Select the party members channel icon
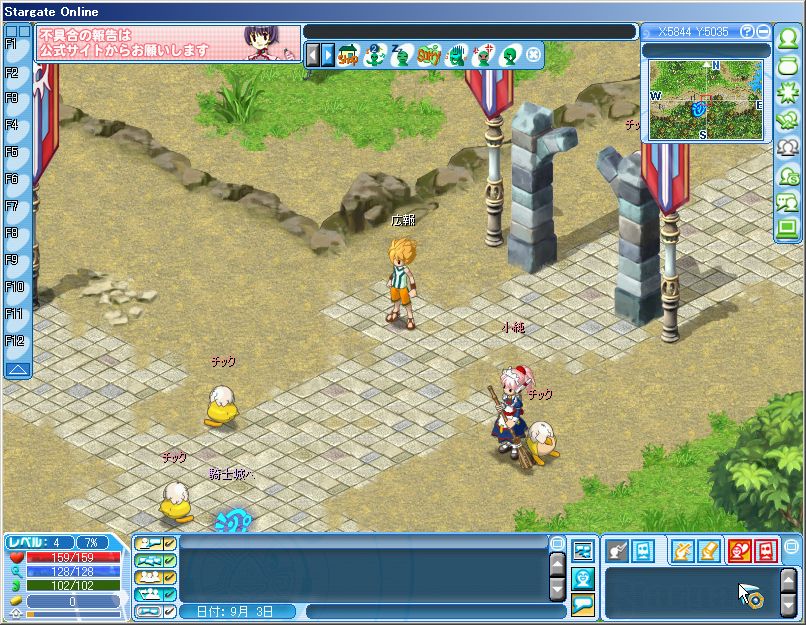The image size is (806, 625). pyautogui.click(x=150, y=577)
